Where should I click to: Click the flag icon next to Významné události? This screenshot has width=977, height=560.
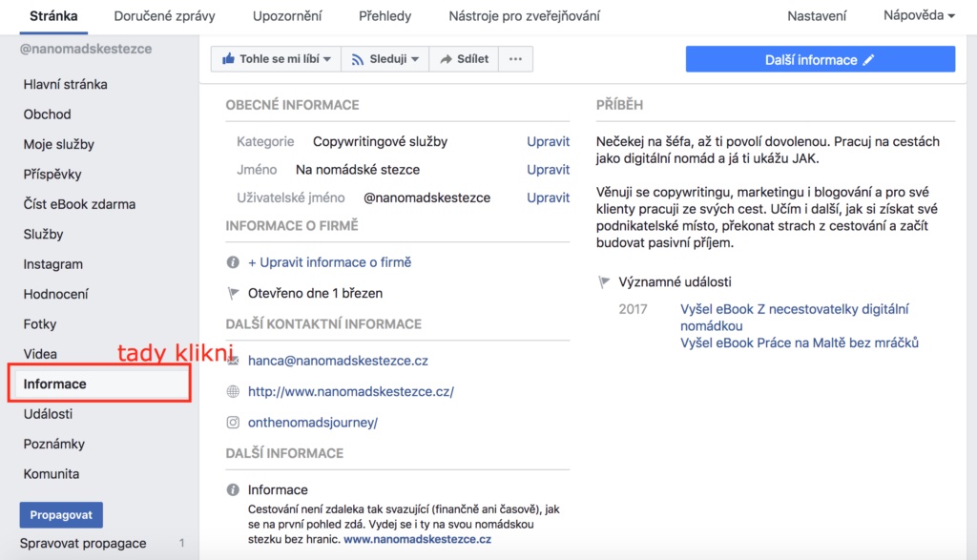[604, 282]
